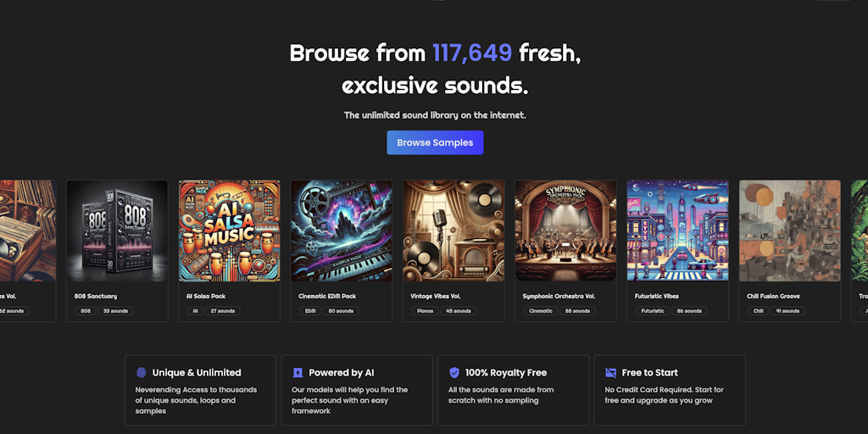The width and height of the screenshot is (868, 434).
Task: Open the AI Salsa Music pack artwork
Action: click(x=230, y=231)
